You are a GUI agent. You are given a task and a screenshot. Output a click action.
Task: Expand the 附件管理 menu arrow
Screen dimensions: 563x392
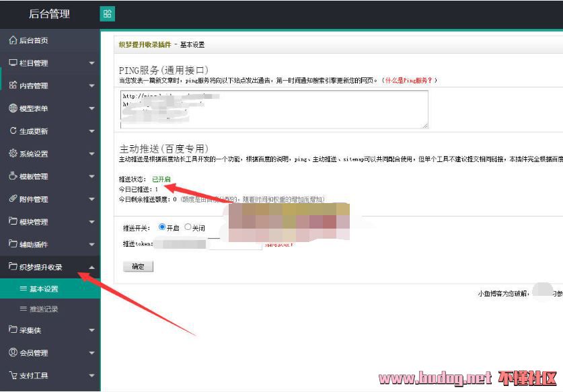click(92, 199)
